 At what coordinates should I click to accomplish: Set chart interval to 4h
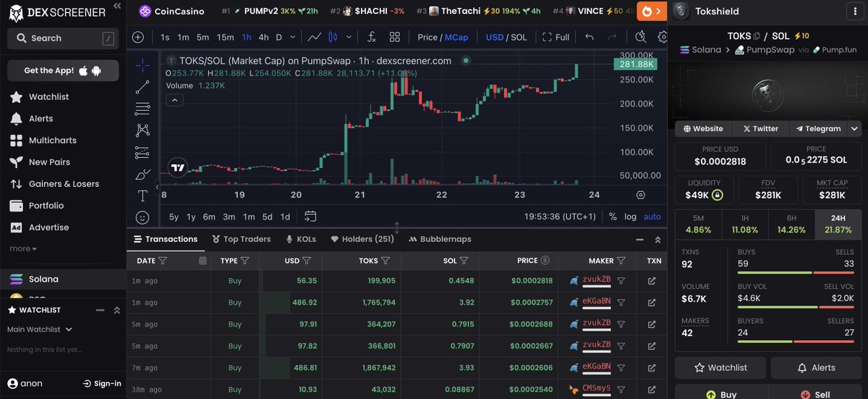click(263, 37)
